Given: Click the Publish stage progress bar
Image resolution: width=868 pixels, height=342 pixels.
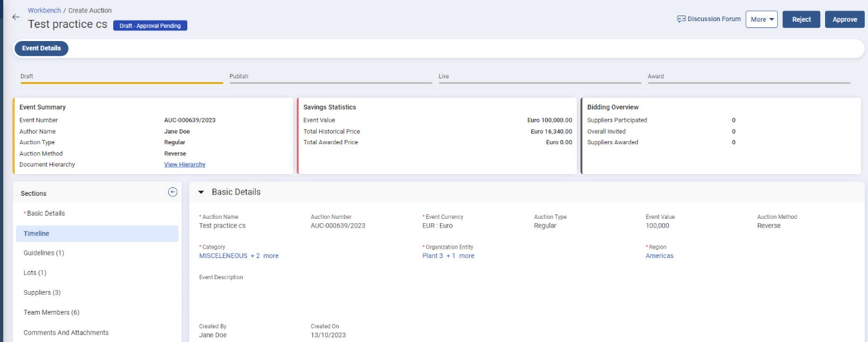Looking at the screenshot, I should tap(330, 81).
